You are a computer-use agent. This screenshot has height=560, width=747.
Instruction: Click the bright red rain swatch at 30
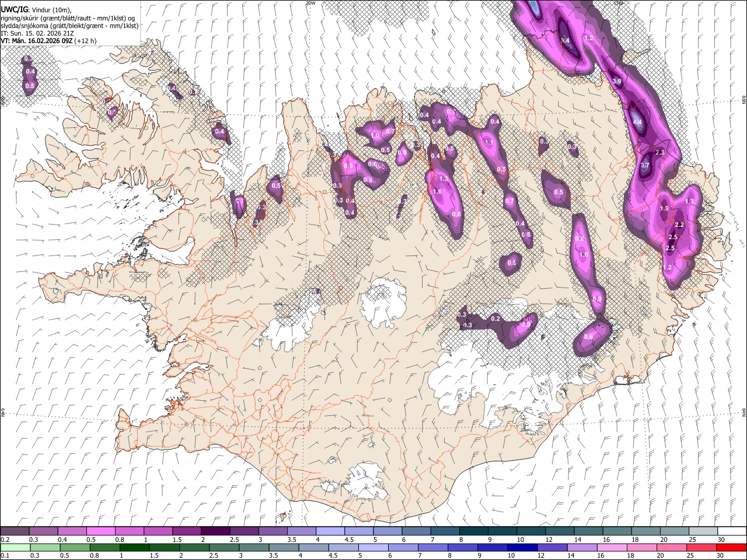click(x=731, y=547)
